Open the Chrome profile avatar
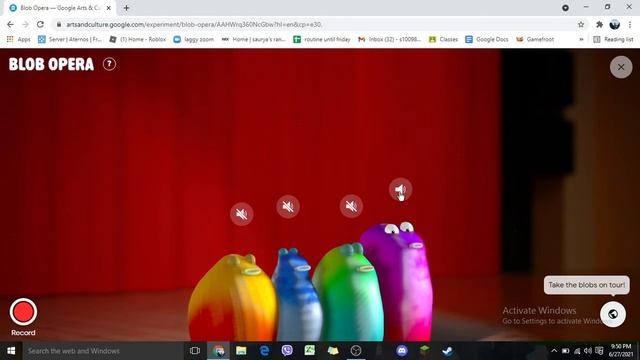The height and width of the screenshot is (360, 640). 614,24
